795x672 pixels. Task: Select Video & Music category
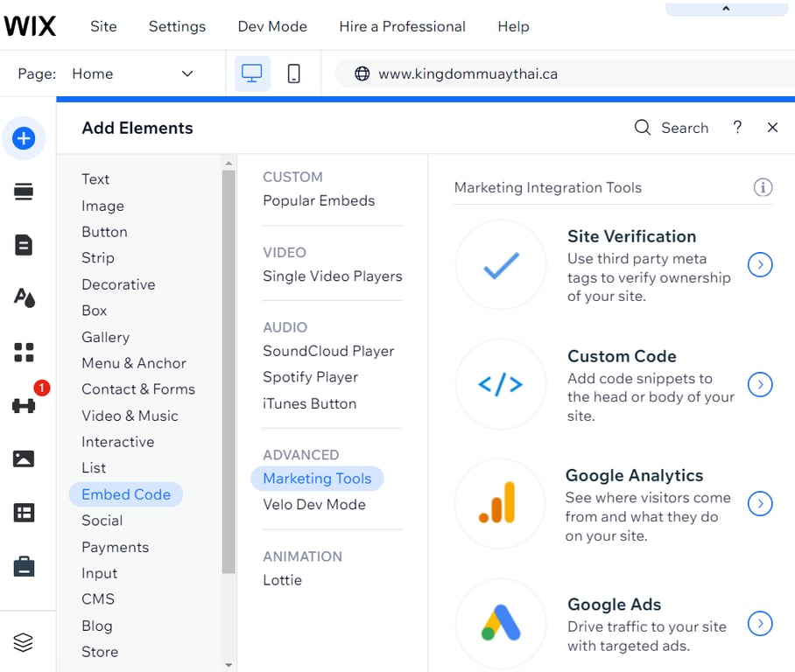tap(130, 416)
